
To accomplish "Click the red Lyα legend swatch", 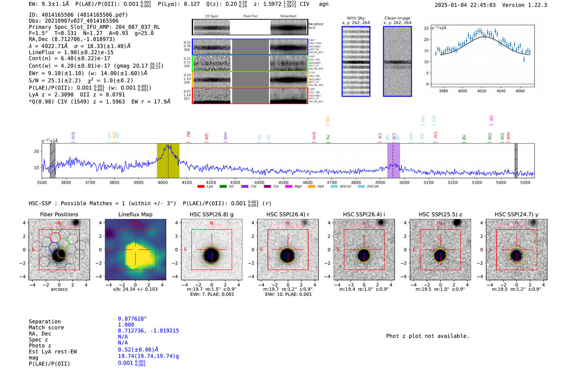I will [201, 187].
